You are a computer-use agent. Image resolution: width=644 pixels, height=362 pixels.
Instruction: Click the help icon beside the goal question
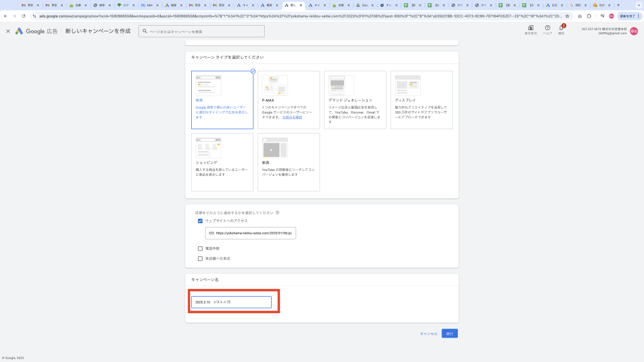tap(277, 212)
